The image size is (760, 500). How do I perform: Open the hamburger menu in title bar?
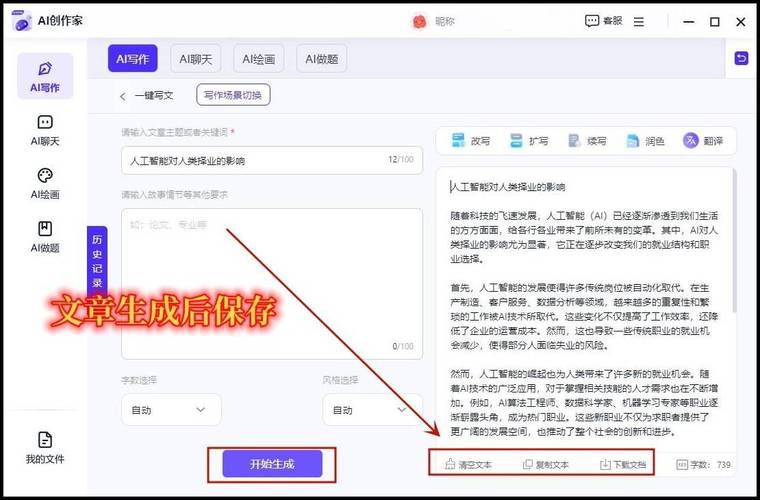click(639, 22)
